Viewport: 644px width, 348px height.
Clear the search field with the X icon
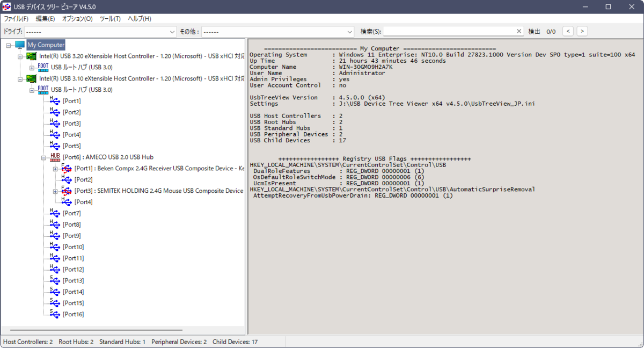[519, 32]
